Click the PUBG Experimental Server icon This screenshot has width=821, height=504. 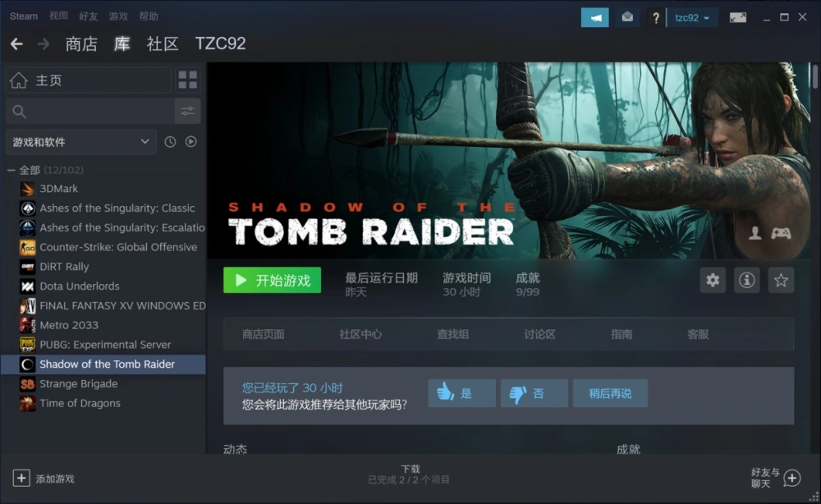pyautogui.click(x=27, y=345)
